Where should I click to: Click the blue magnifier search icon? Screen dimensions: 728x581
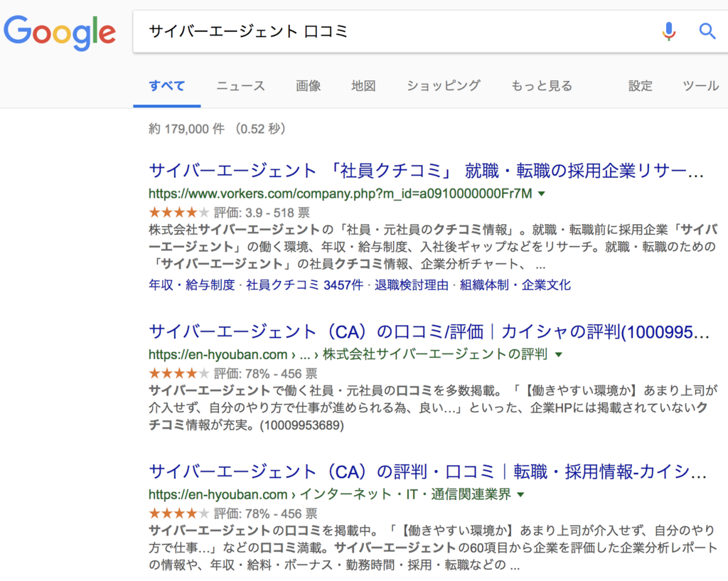pos(707,31)
